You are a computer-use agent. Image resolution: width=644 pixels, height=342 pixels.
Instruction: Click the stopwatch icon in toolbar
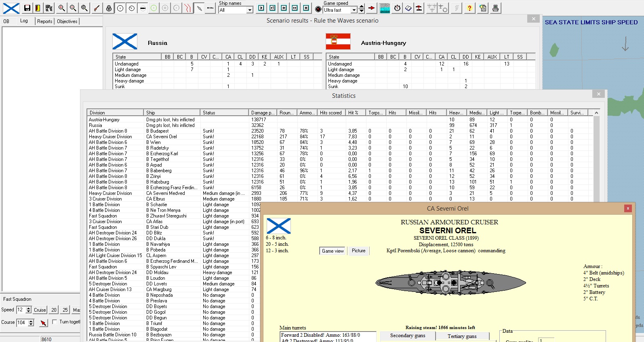(397, 8)
